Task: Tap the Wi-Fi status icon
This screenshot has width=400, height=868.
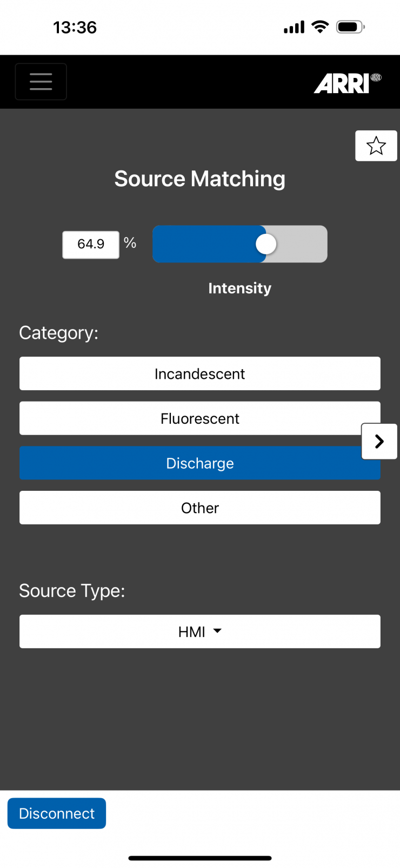Action: pos(321,27)
